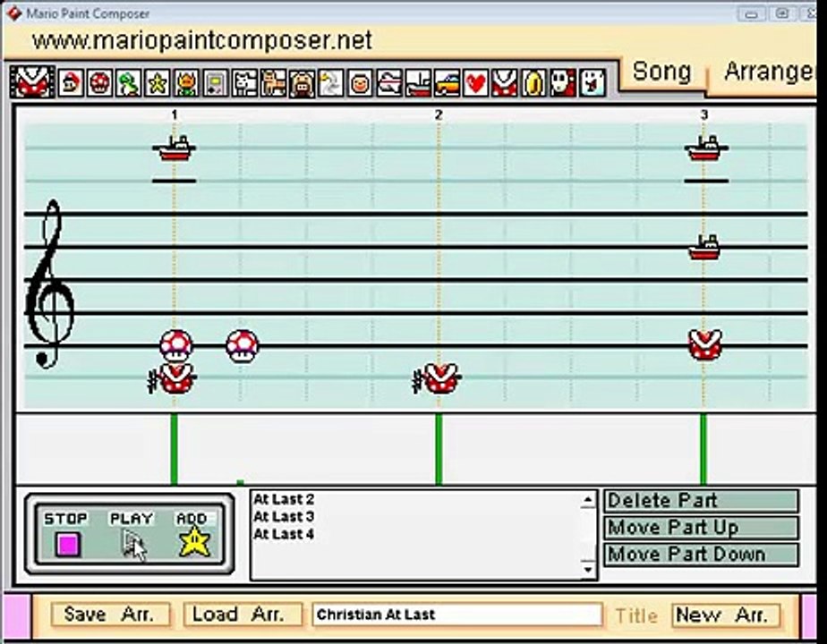The width and height of the screenshot is (827, 644).
Task: Click the sharp piranha note in measure 1
Action: tap(175, 378)
